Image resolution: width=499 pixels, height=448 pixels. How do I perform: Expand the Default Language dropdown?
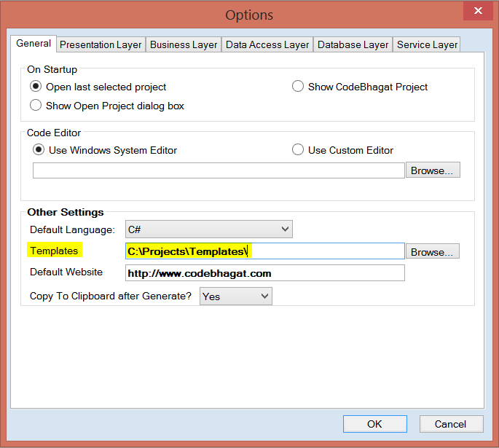(x=209, y=229)
